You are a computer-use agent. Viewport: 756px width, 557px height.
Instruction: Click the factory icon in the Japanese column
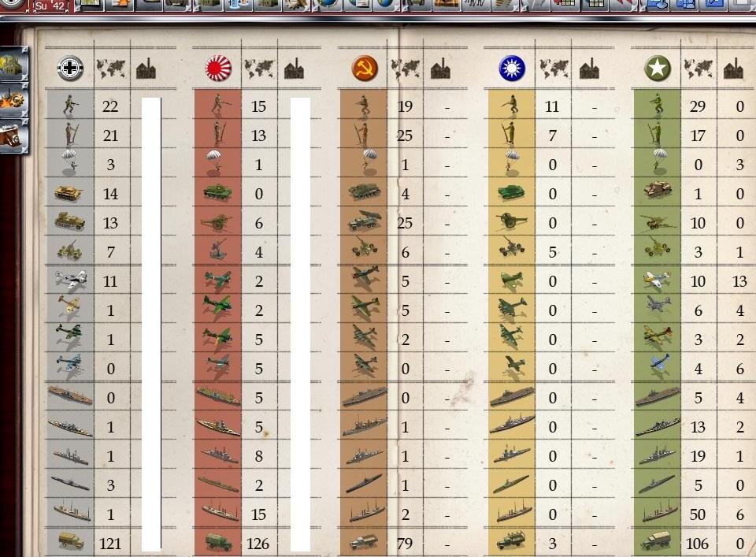(x=294, y=69)
